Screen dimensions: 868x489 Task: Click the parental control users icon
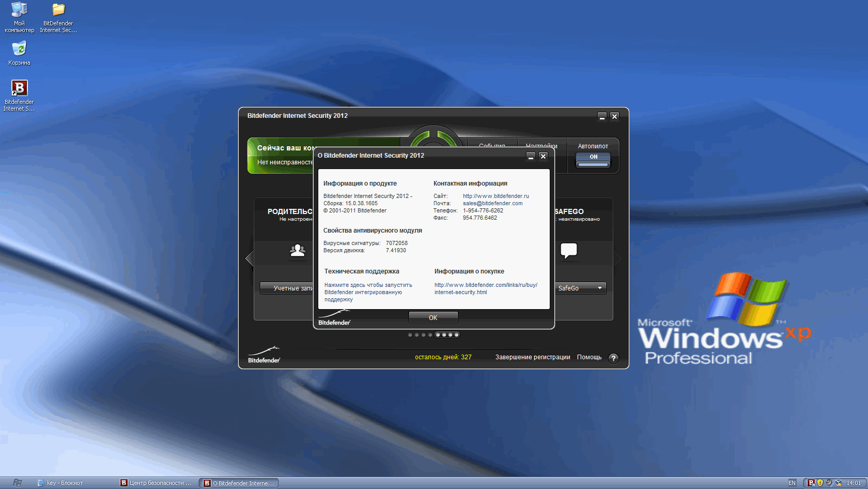tap(298, 250)
